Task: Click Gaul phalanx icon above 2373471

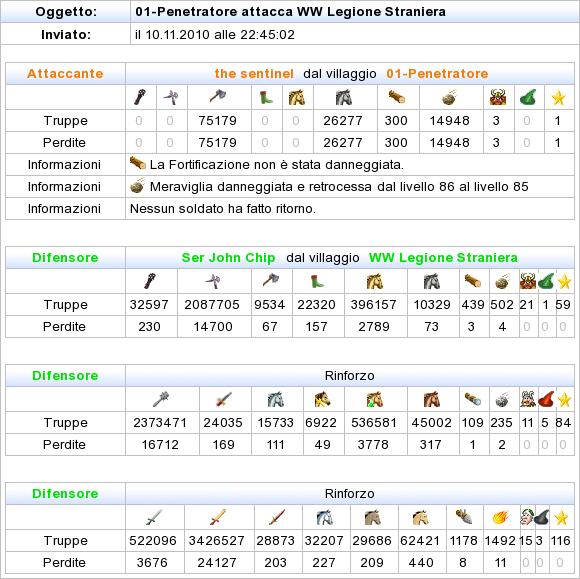Action: coord(161,399)
